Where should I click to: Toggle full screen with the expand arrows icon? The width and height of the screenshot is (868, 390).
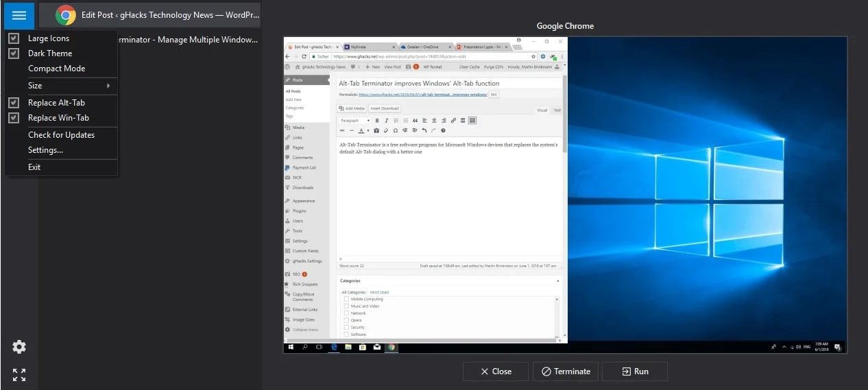point(19,375)
